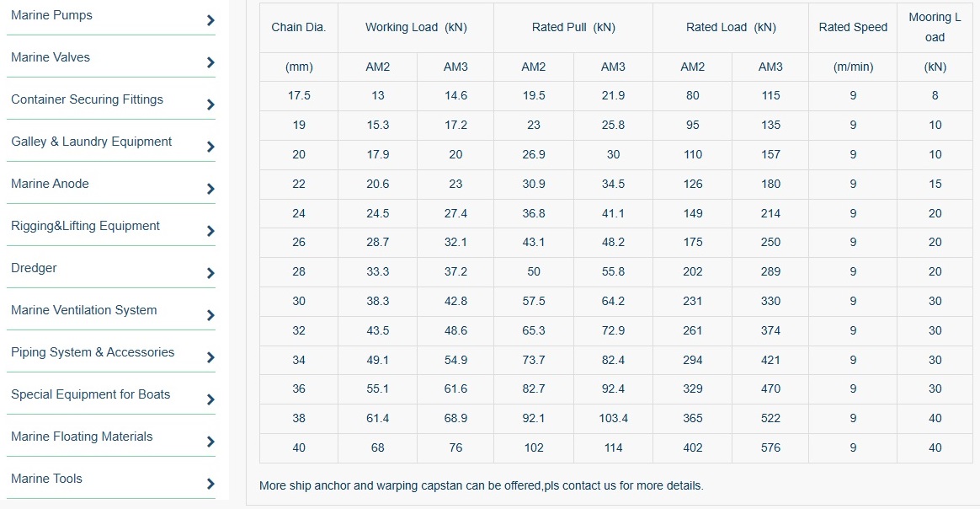Click chevron beside Marine Valves
Image resolution: width=980 pixels, height=509 pixels.
[210, 62]
